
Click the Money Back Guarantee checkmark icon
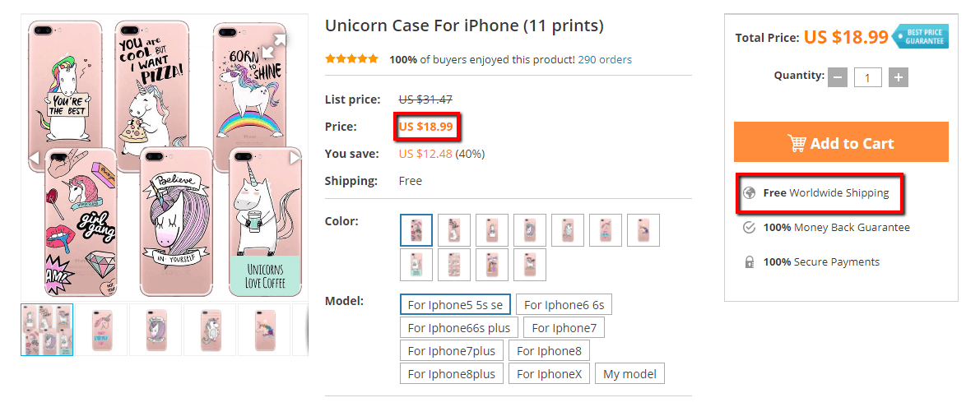click(749, 228)
